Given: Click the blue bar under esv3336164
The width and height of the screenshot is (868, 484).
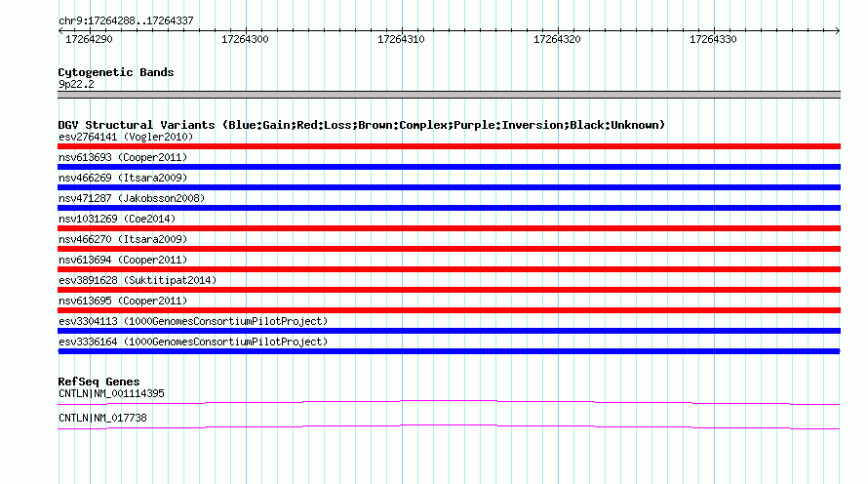Looking at the screenshot, I should point(449,351).
